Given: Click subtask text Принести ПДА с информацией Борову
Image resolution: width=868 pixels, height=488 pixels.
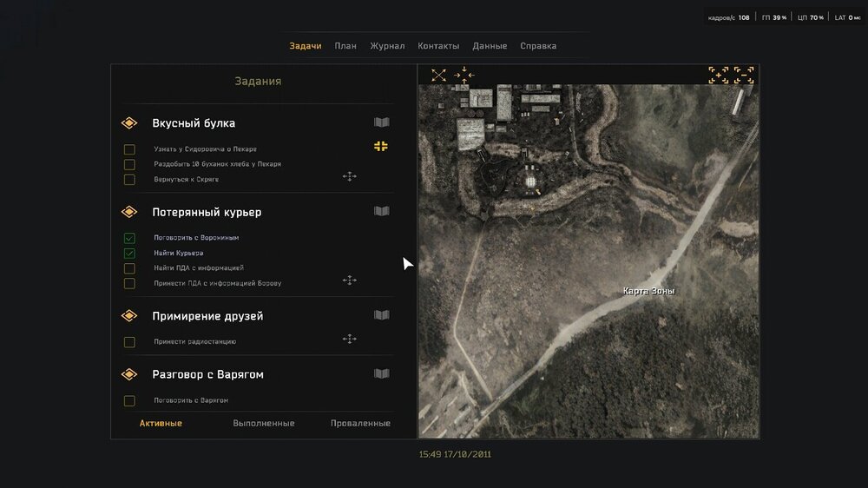Looking at the screenshot, I should coord(218,283).
